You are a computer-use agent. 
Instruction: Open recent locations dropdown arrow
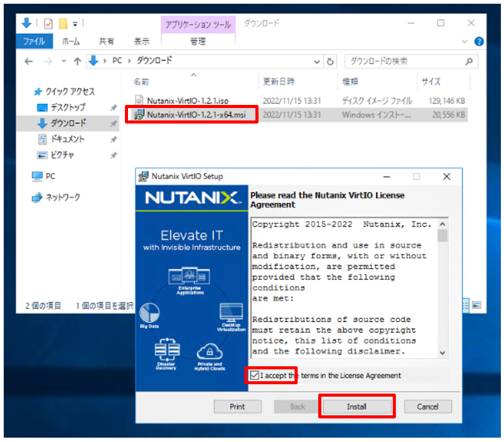click(x=64, y=61)
